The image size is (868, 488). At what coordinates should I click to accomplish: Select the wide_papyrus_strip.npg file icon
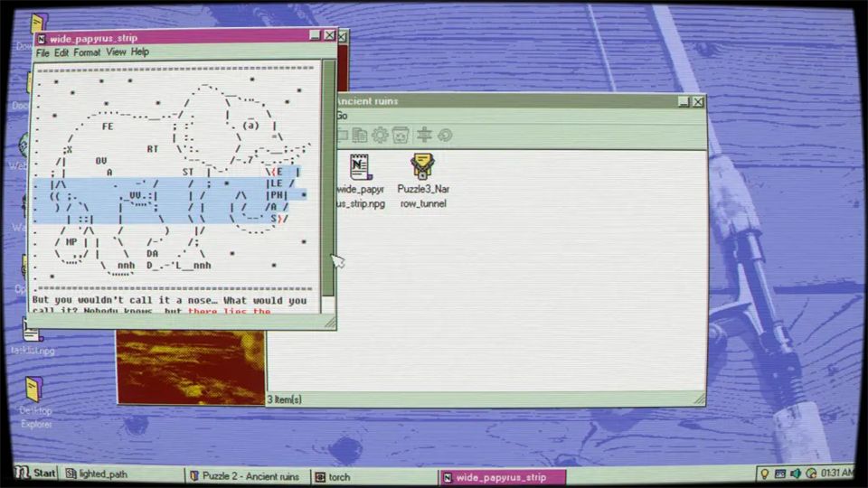coord(360,182)
